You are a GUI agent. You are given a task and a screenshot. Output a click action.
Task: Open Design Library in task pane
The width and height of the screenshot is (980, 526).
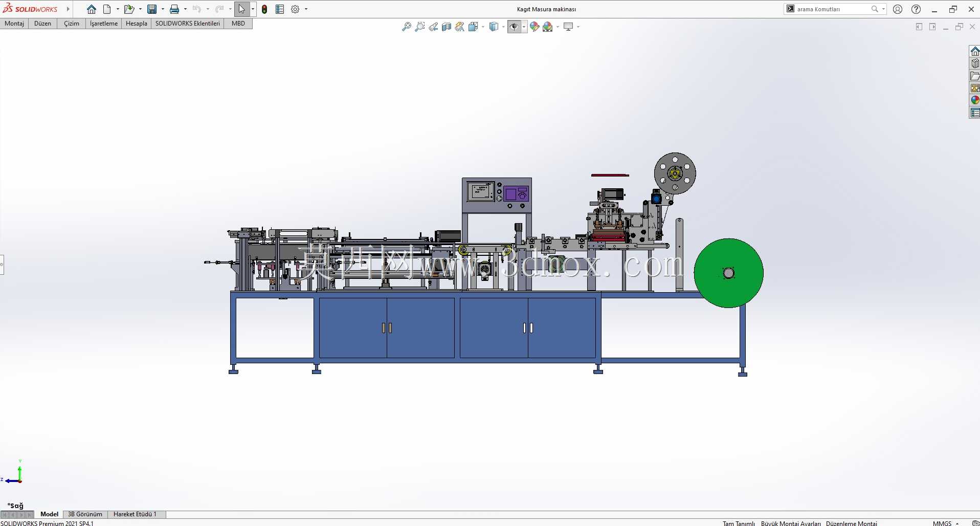click(x=975, y=63)
